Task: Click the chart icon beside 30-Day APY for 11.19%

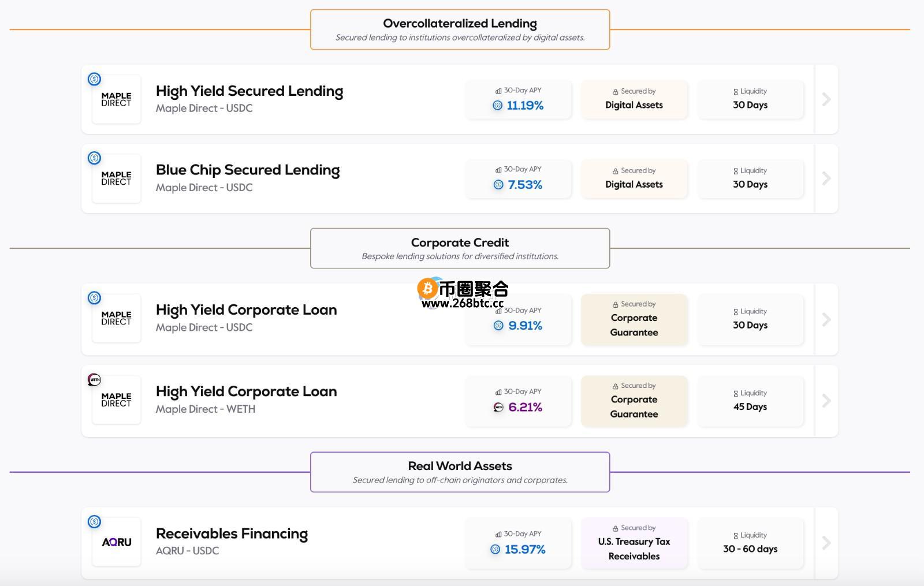Action: click(x=498, y=91)
